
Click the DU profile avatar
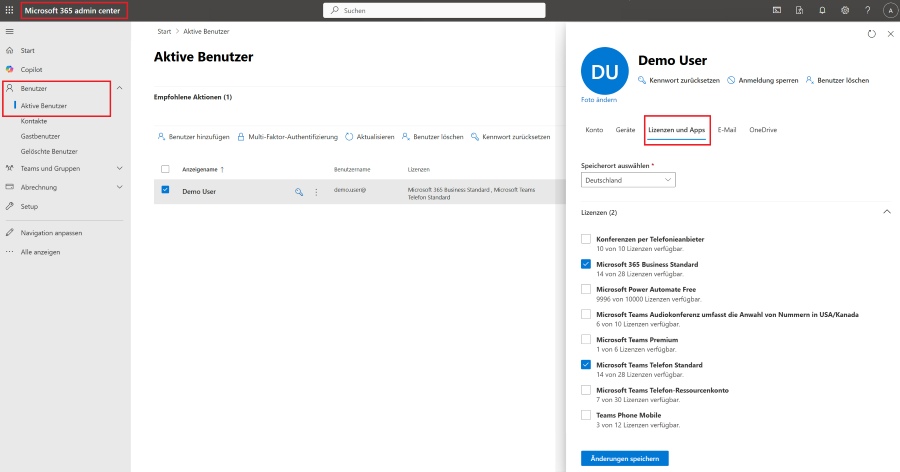[604, 71]
